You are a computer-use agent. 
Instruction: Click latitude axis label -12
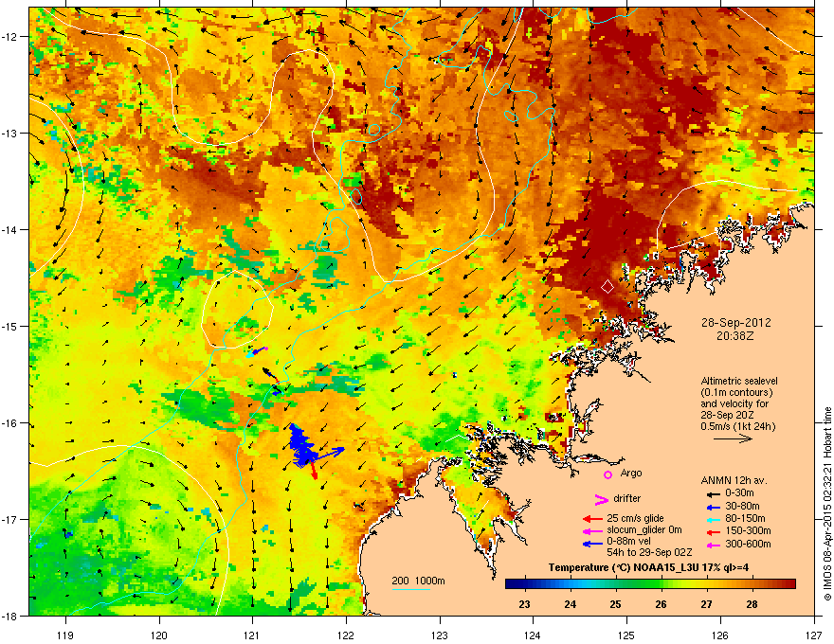pos(9,37)
